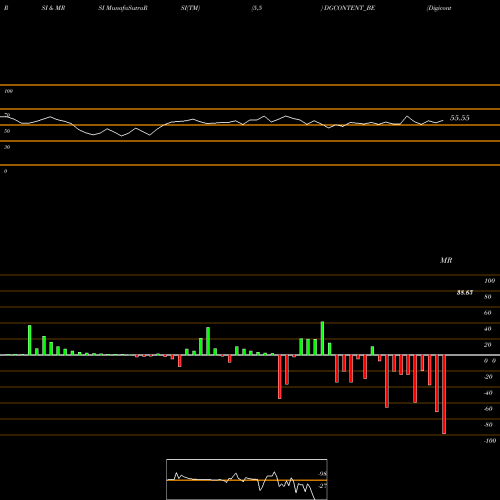This screenshot has height=500, width=500.
Task: Click the MR axis label -100
Action: click(490, 441)
